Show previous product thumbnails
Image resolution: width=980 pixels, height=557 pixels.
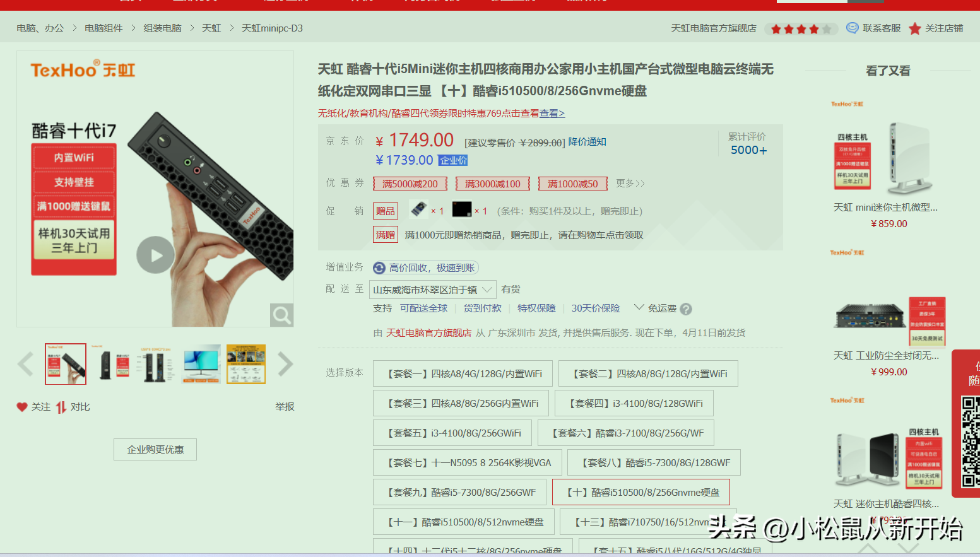(x=25, y=364)
